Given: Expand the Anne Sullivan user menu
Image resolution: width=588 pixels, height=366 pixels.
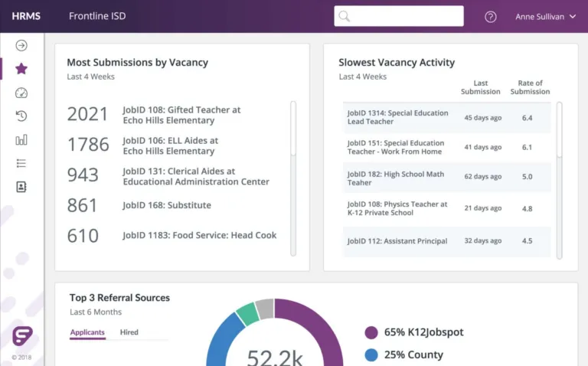Looking at the screenshot, I should point(545,17).
